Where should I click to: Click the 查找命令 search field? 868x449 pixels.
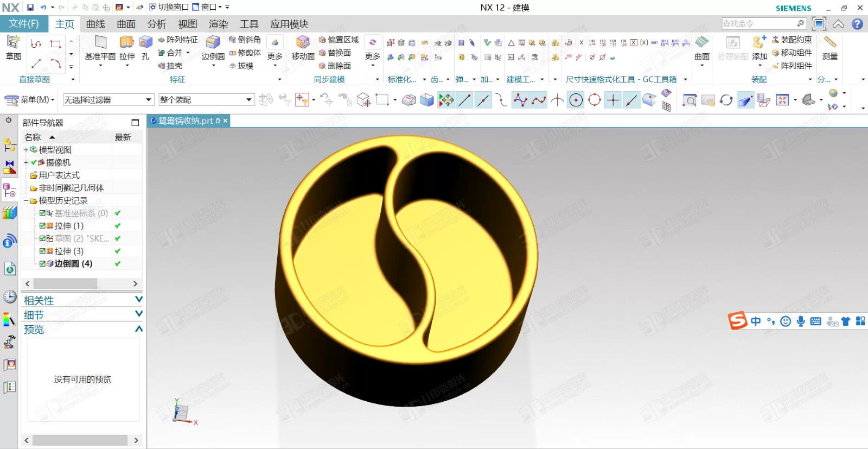[764, 23]
